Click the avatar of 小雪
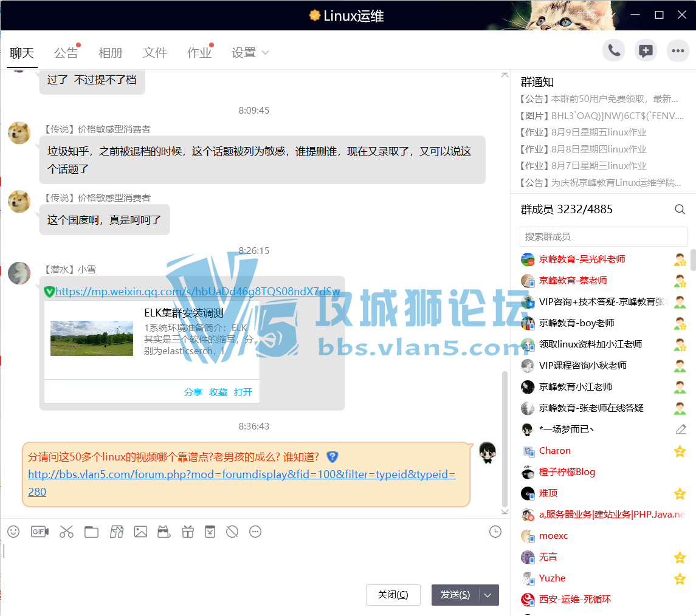This screenshot has width=696, height=616. [x=19, y=273]
